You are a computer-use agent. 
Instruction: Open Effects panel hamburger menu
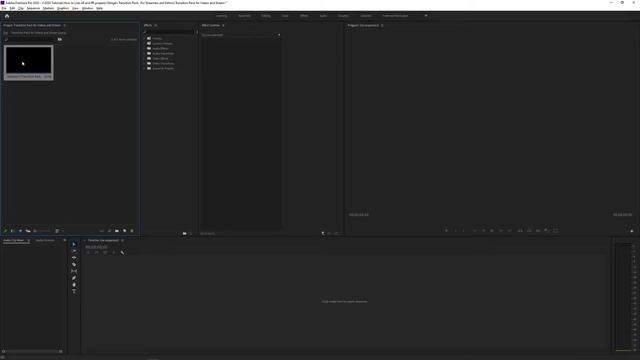coord(156,25)
